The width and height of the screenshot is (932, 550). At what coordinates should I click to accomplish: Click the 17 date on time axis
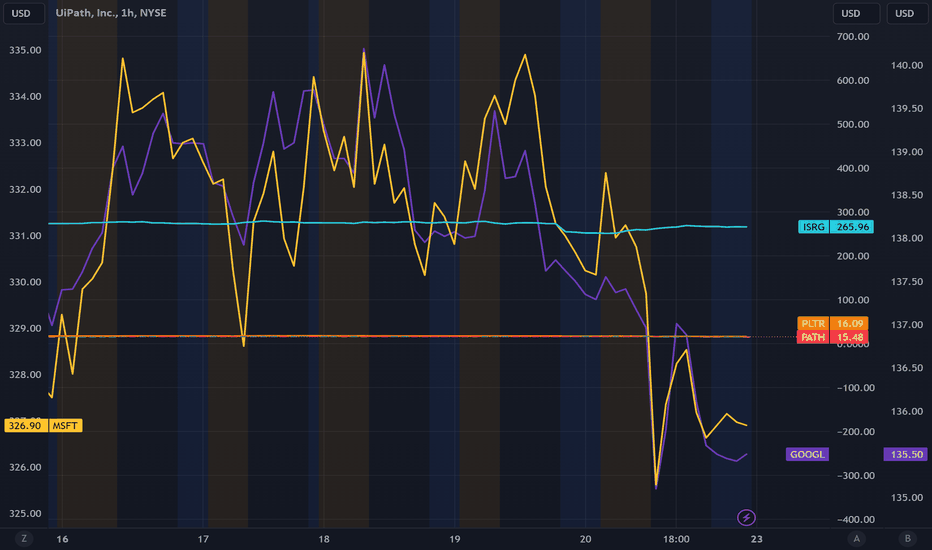[203, 539]
